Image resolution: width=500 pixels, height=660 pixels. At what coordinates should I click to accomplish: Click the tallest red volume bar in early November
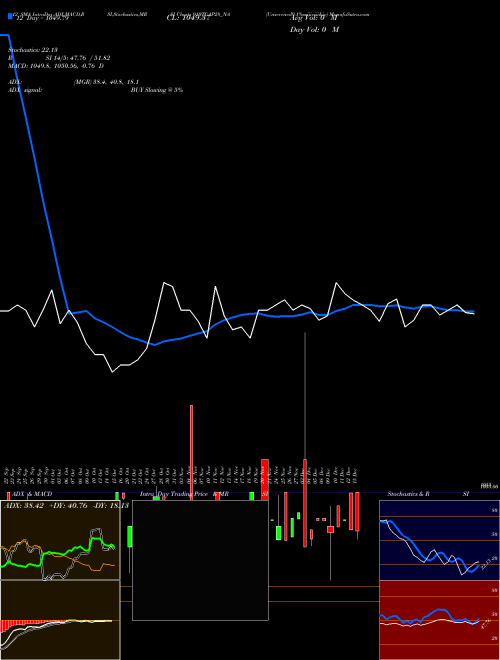(191, 452)
